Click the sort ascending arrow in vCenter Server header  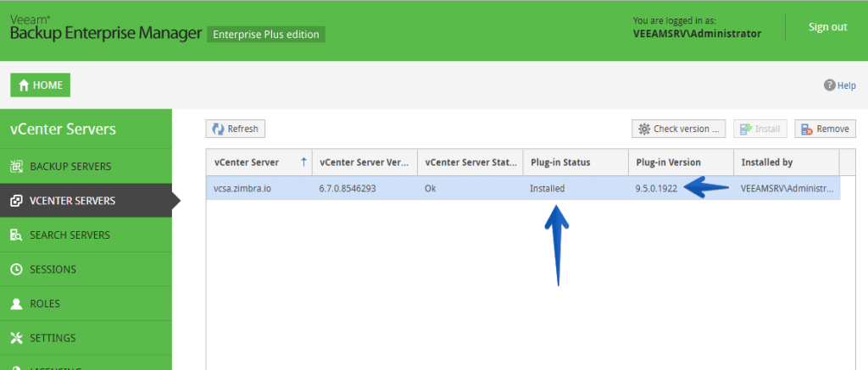[x=303, y=162]
